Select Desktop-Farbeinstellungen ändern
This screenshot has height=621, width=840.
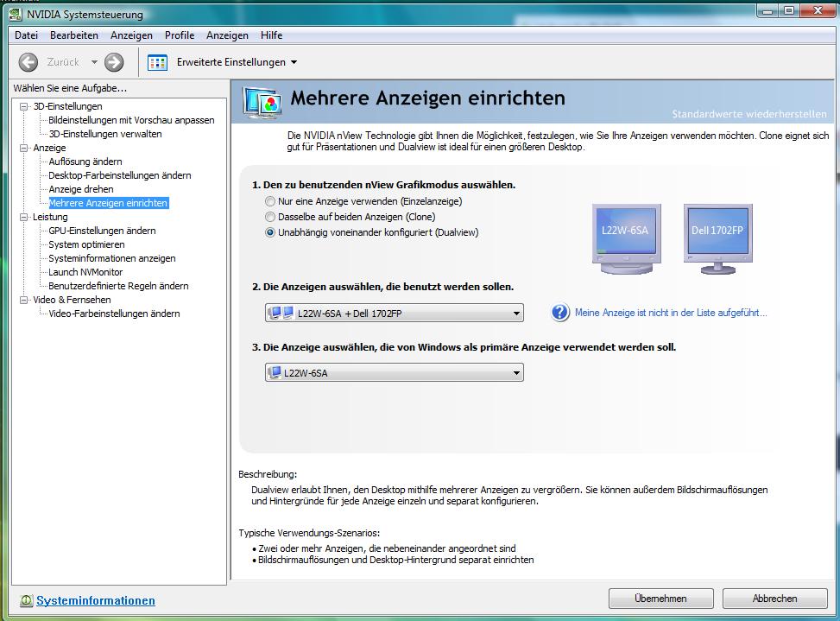(x=119, y=175)
